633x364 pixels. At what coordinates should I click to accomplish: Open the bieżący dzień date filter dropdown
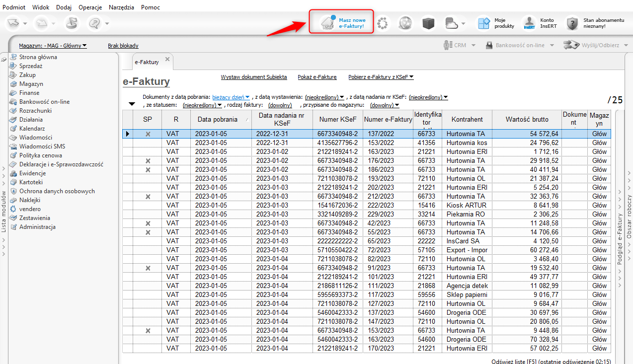pyautogui.click(x=231, y=97)
